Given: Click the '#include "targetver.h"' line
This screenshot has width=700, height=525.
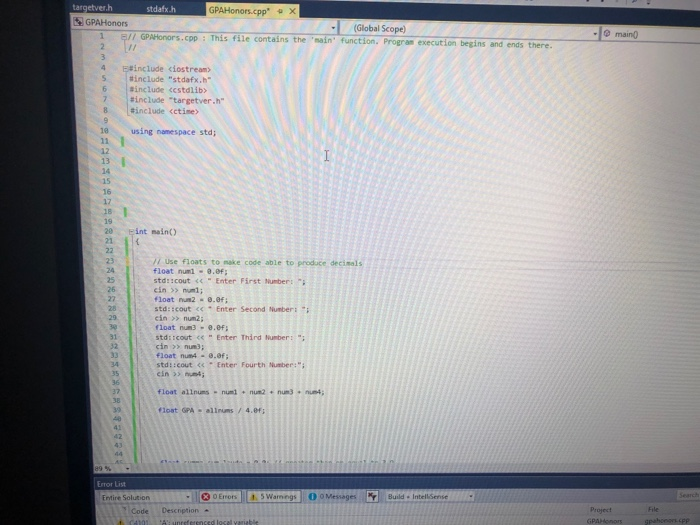Looking at the screenshot, I should (177, 100).
